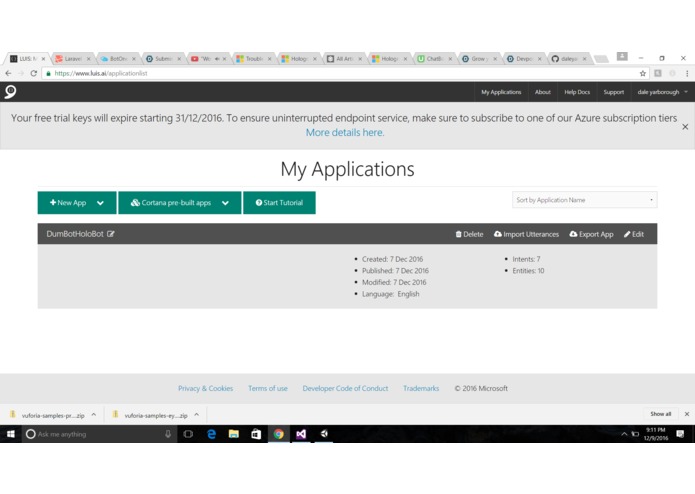The width and height of the screenshot is (695, 494).
Task: Open Unity from the taskbar
Action: click(x=324, y=434)
